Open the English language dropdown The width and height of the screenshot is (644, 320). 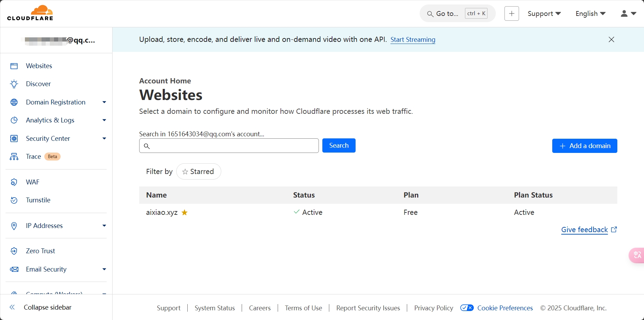pos(591,13)
